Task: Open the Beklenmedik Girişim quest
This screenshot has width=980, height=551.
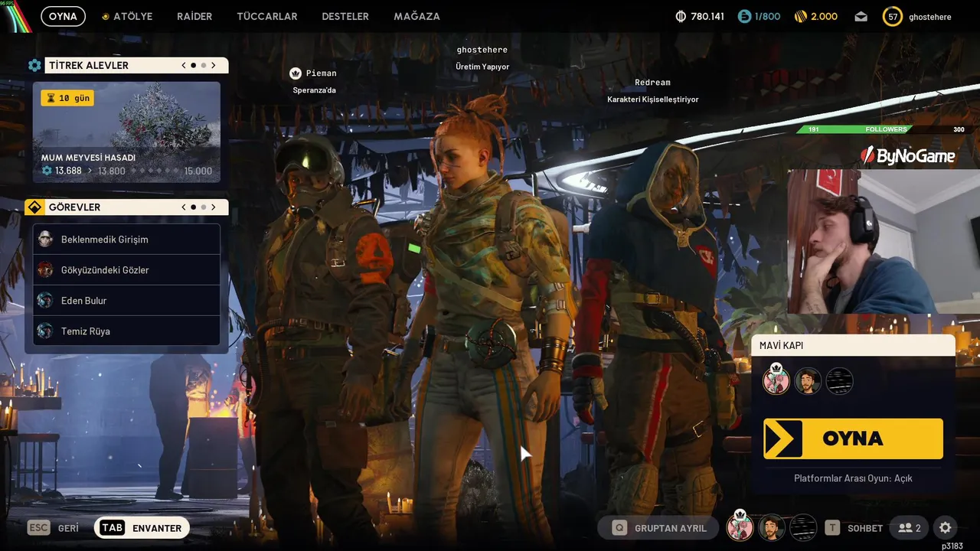Action: click(x=127, y=240)
